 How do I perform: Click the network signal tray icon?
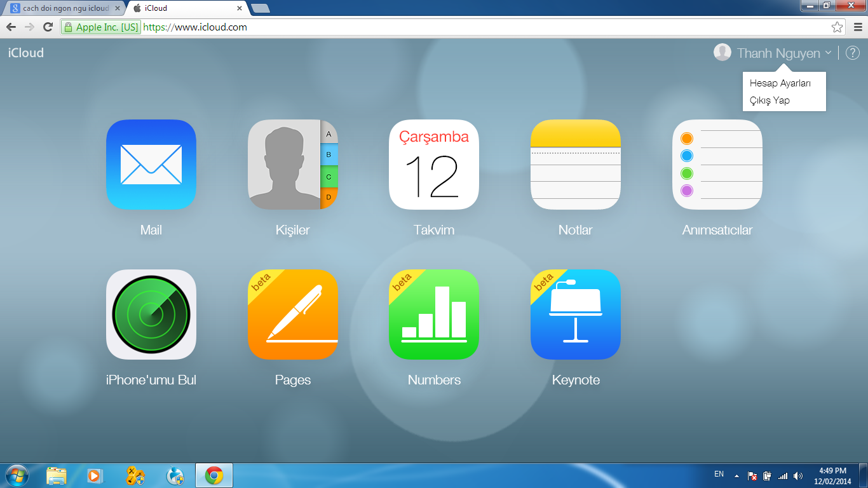tap(783, 475)
